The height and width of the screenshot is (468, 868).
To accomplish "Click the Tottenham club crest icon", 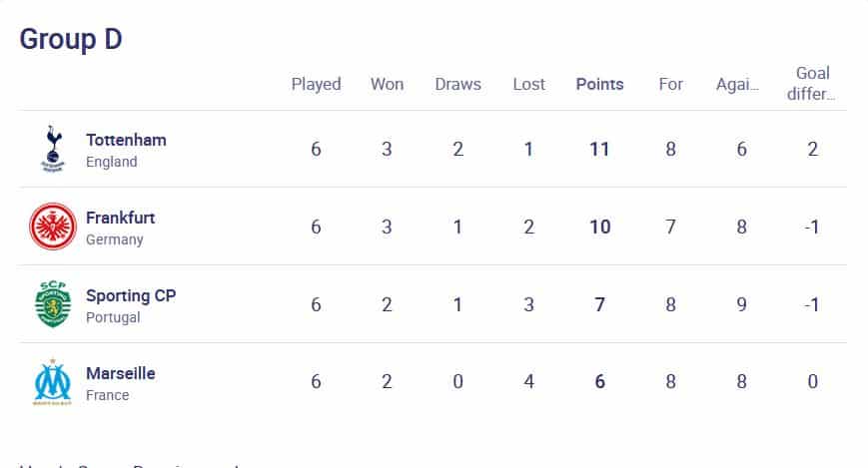I will [x=53, y=149].
